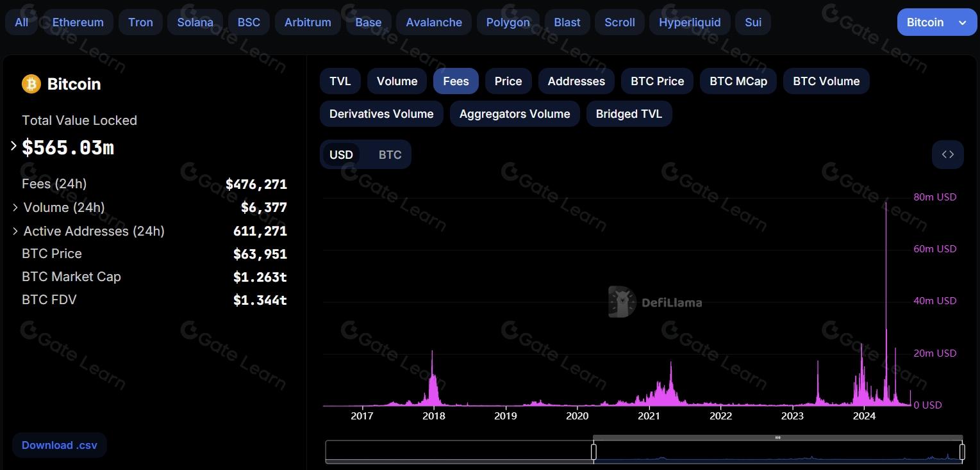Image resolution: width=980 pixels, height=470 pixels.
Task: Click the left handle of range slider
Action: coord(594,452)
